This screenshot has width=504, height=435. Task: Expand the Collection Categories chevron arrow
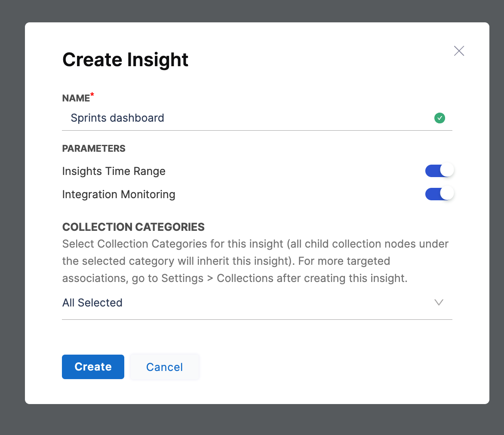coord(439,303)
